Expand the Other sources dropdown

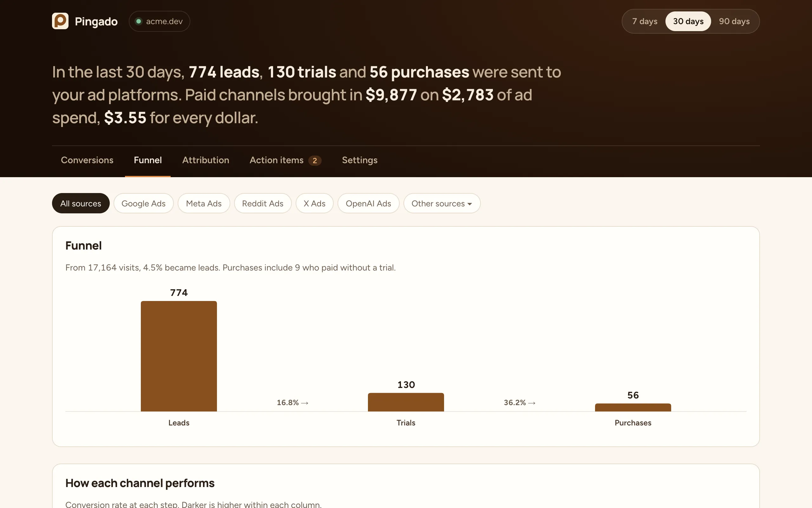[442, 203]
